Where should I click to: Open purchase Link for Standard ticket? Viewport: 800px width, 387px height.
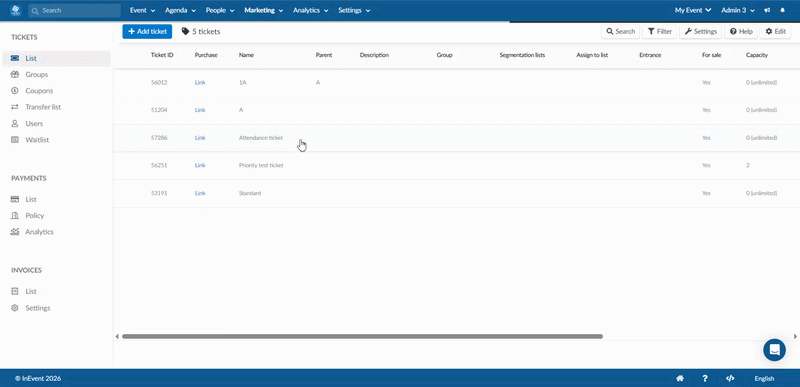pos(200,193)
